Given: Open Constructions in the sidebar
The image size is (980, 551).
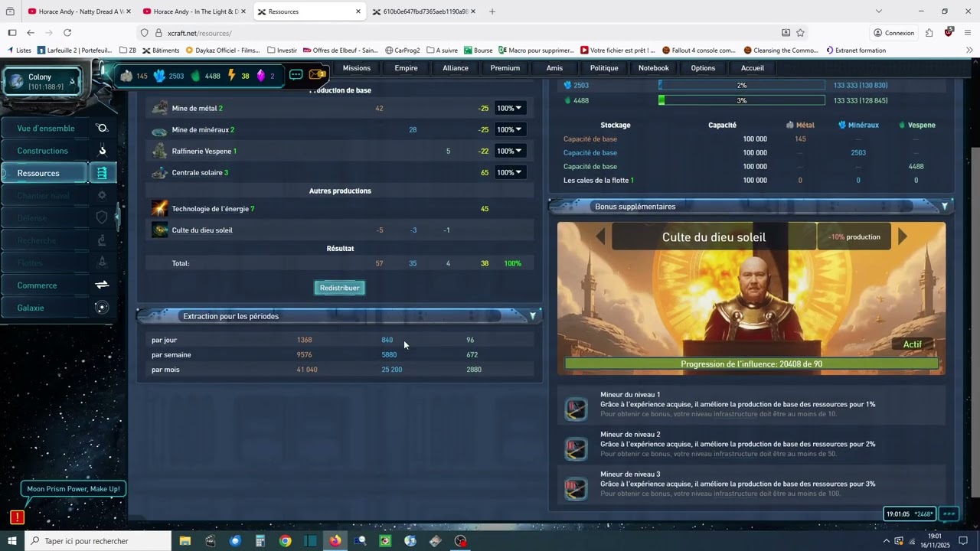Looking at the screenshot, I should click(43, 151).
